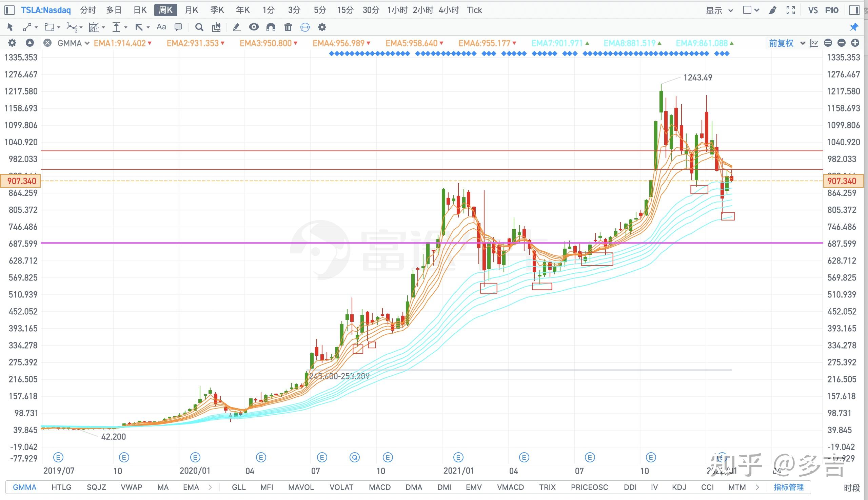The width and height of the screenshot is (868, 500).
Task: Expand more sub-indicators arrow after MTM
Action: coord(757,487)
